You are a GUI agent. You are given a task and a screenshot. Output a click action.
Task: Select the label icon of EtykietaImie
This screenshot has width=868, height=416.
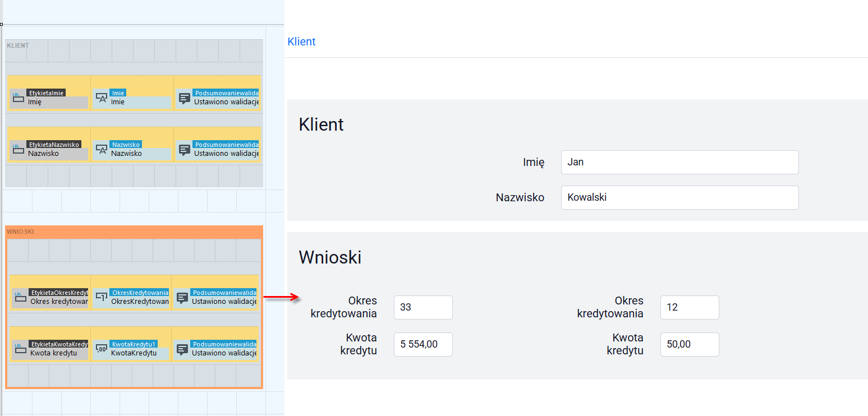[19, 98]
